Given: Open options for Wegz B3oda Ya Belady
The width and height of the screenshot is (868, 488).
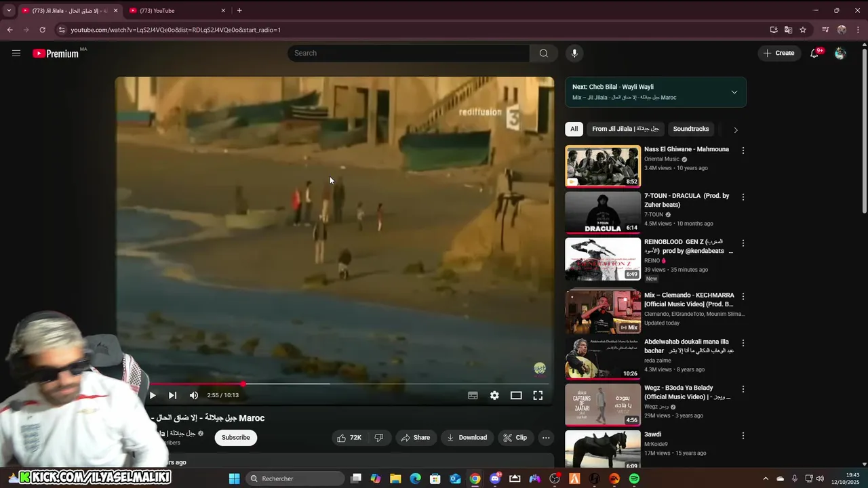Looking at the screenshot, I should [x=743, y=389].
